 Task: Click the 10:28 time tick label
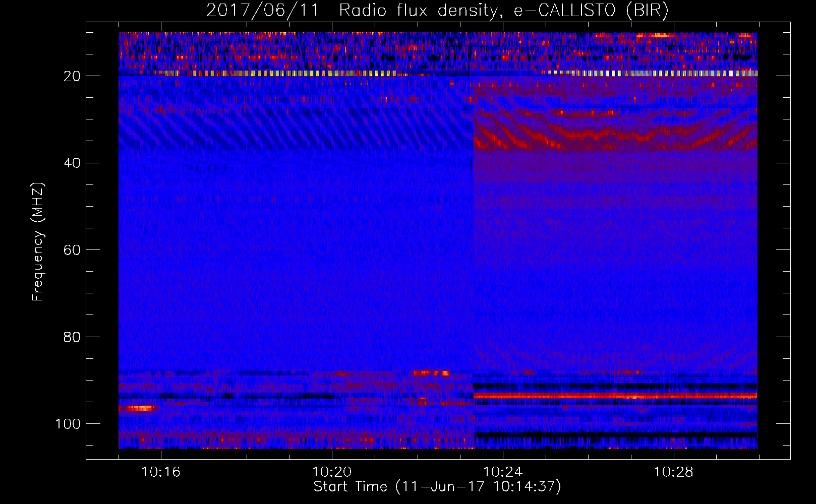pyautogui.click(x=674, y=472)
